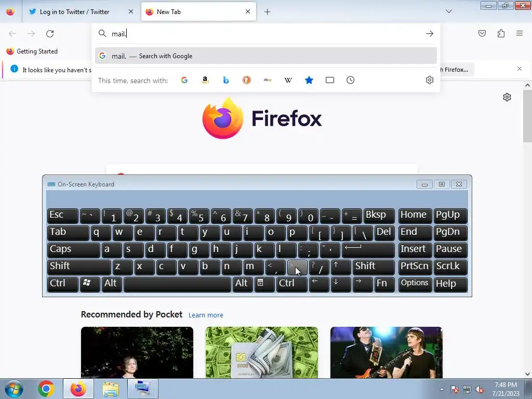This screenshot has width=532, height=399.
Task: Select the New Tab tab
Action: 198,12
